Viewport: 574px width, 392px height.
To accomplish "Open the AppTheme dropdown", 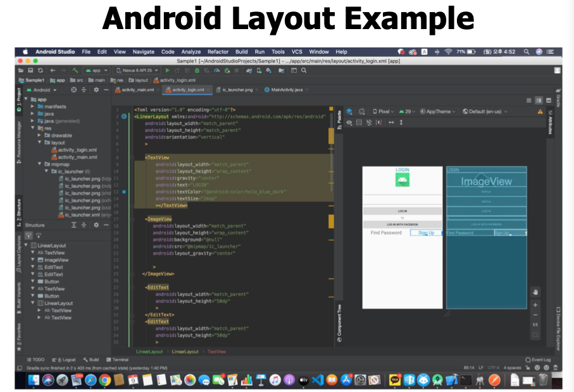I will coord(437,111).
